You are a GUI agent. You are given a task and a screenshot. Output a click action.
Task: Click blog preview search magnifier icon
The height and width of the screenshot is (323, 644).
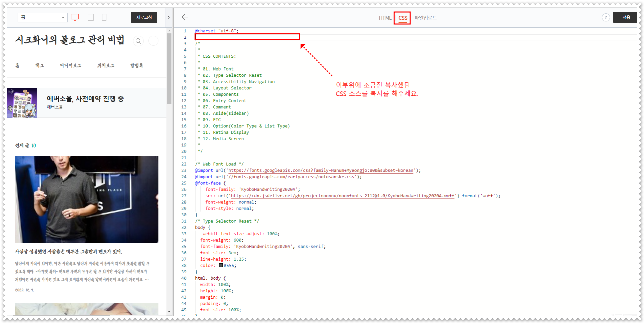point(138,41)
